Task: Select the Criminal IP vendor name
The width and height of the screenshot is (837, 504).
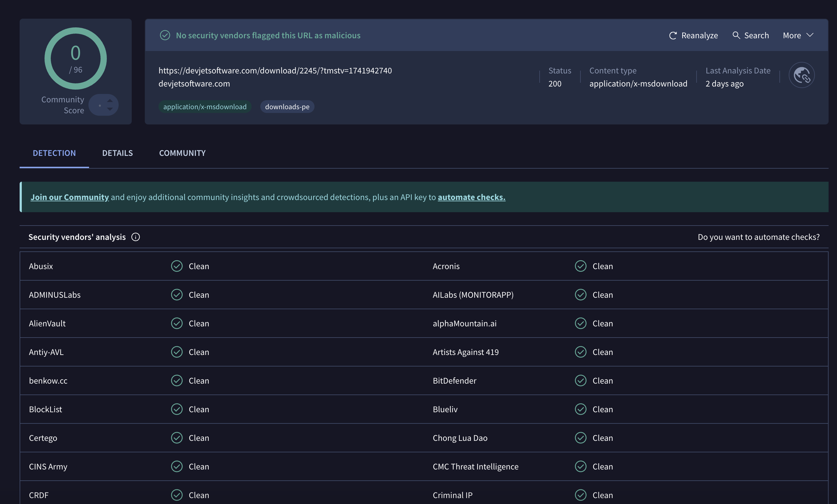Action: [452, 495]
